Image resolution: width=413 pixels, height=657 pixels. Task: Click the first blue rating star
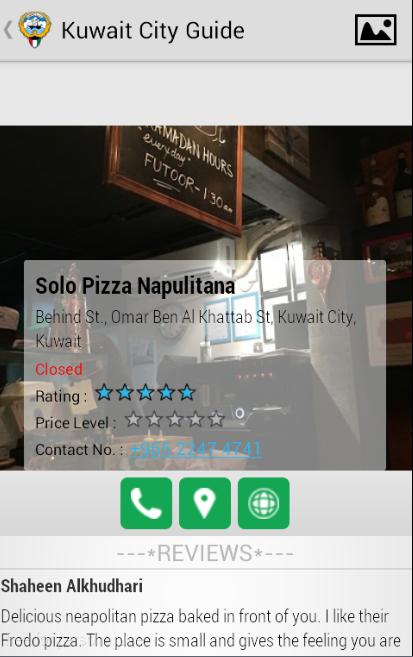click(104, 393)
